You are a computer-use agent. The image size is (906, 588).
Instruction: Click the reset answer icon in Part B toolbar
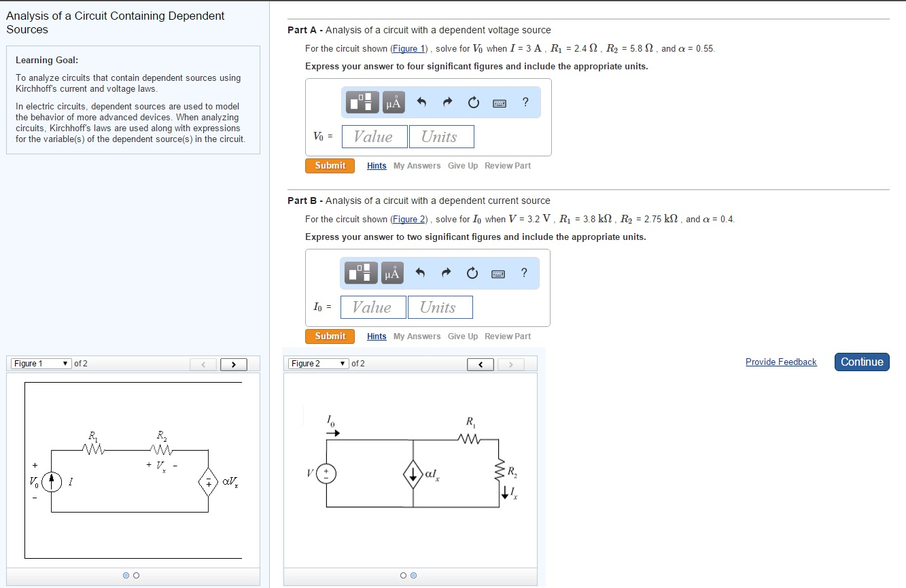click(472, 273)
